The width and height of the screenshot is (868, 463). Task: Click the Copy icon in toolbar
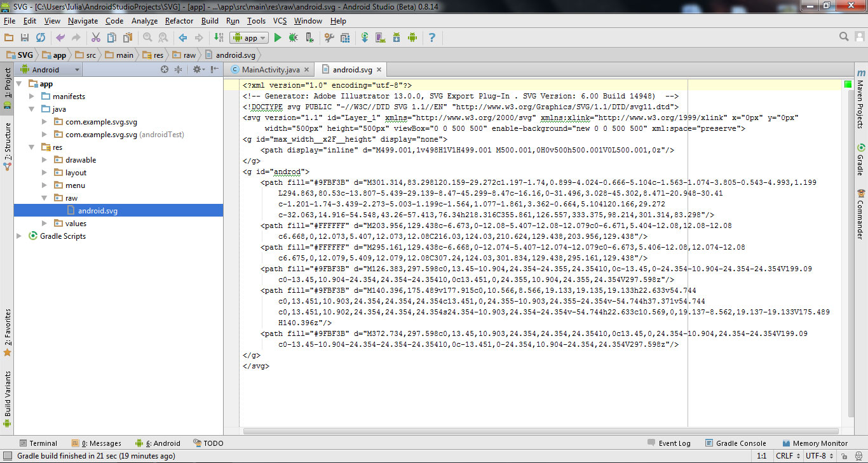(x=112, y=38)
